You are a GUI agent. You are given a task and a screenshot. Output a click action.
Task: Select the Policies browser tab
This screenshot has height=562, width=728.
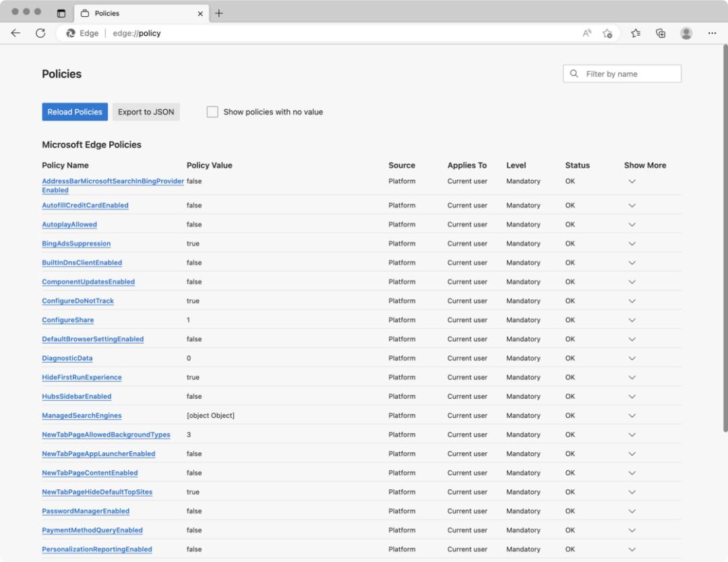click(142, 13)
